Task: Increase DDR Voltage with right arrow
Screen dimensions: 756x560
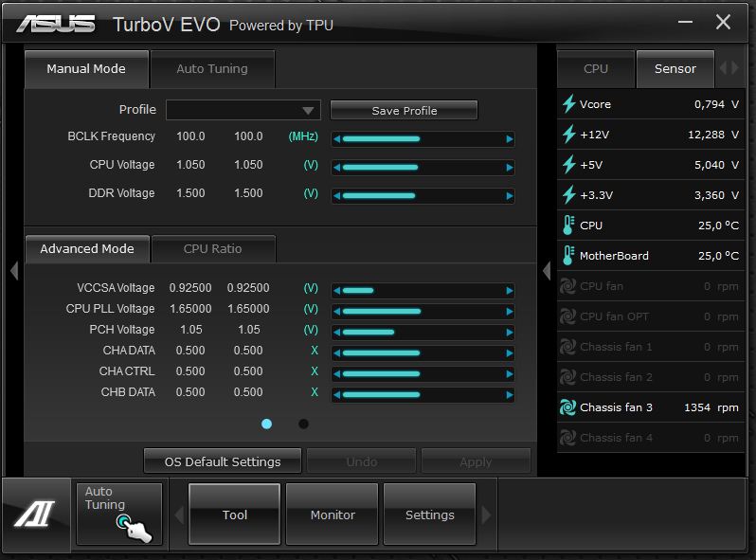Action: coord(509,196)
